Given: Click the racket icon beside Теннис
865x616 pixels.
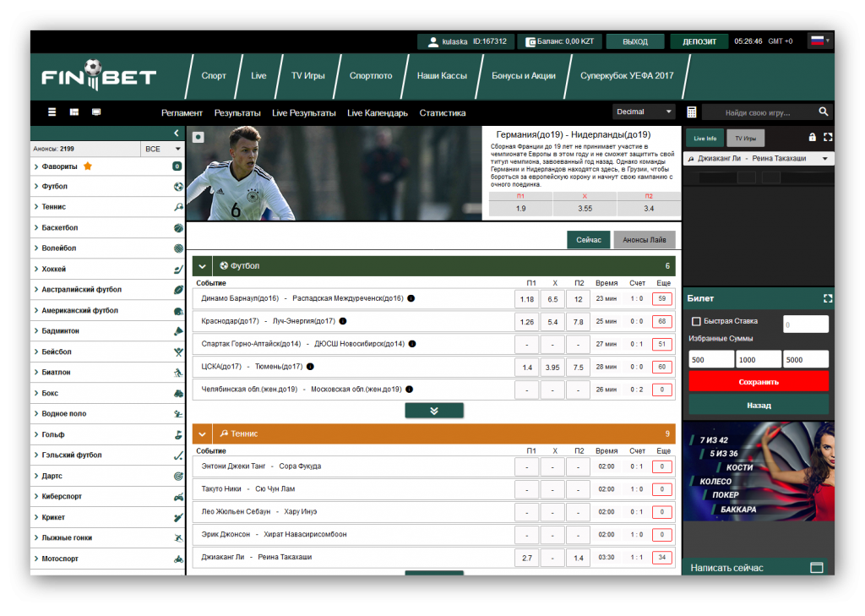Looking at the screenshot, I should click(178, 207).
